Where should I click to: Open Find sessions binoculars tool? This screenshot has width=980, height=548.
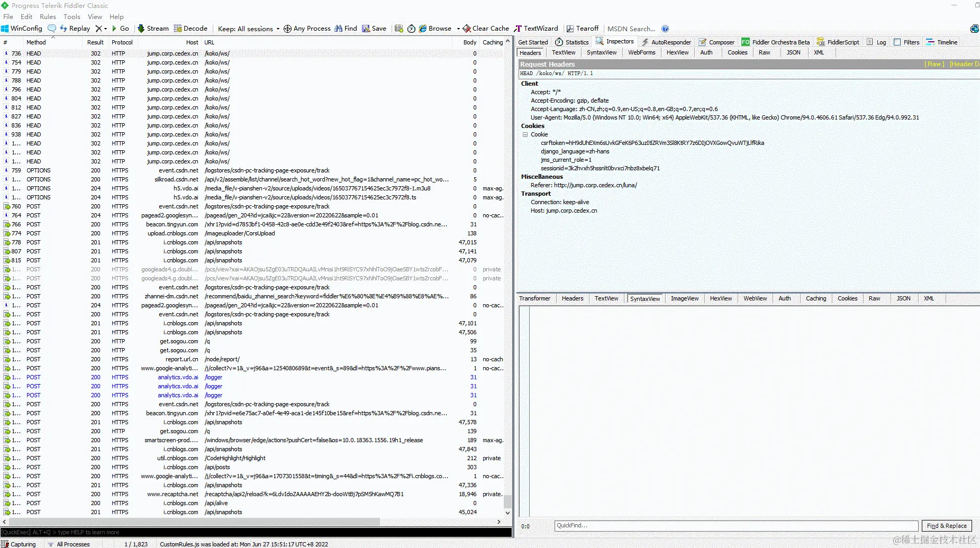coord(346,29)
